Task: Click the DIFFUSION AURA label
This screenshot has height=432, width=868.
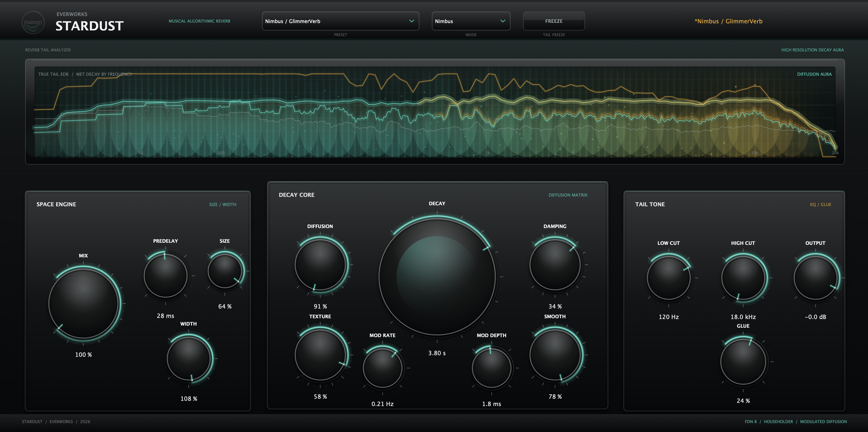Action: click(814, 74)
